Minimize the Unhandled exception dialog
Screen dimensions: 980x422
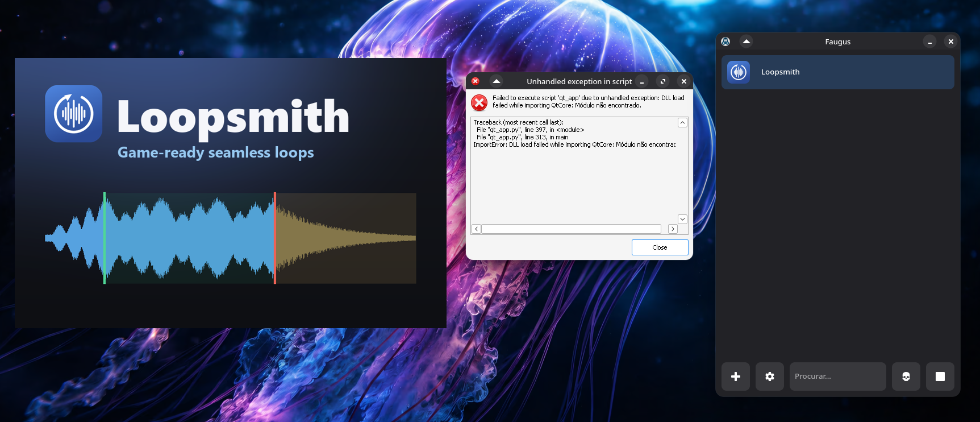pos(642,82)
